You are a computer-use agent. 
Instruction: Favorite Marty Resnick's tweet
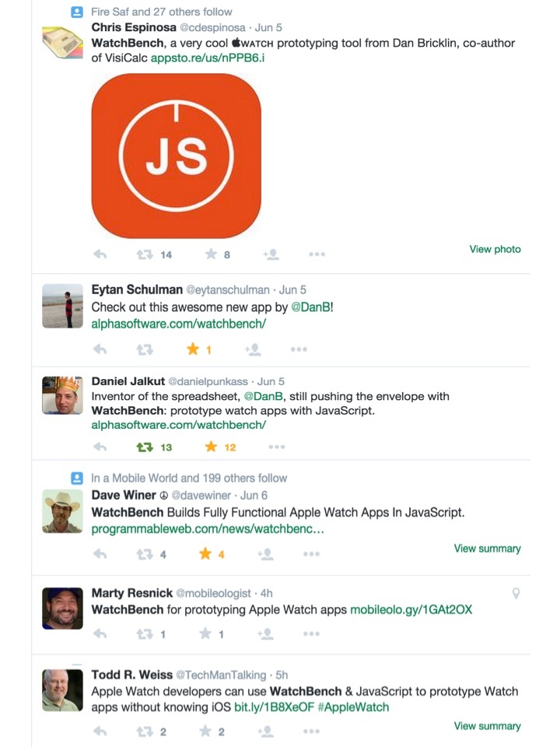coord(205,633)
